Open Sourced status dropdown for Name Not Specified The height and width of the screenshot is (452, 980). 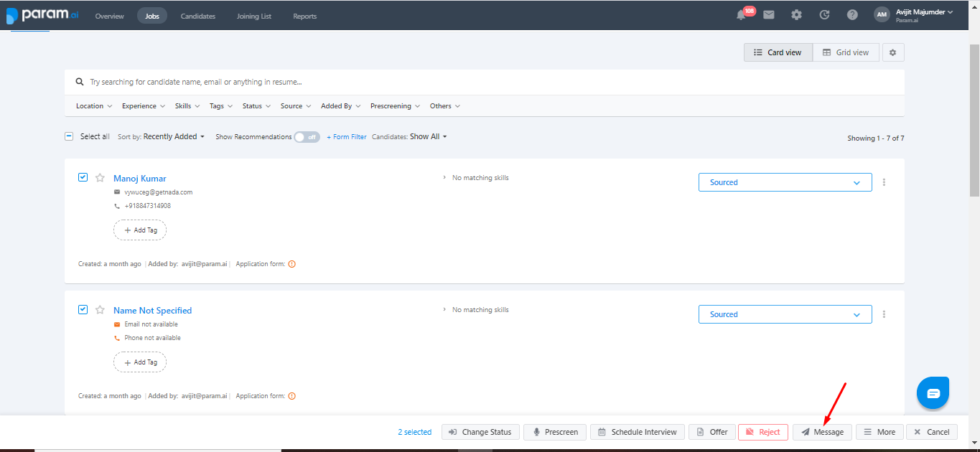point(785,314)
